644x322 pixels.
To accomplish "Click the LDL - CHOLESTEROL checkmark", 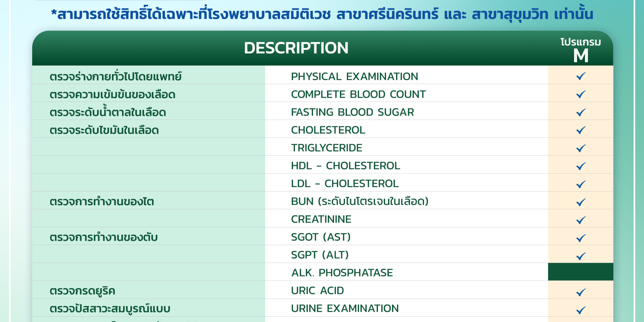I will tap(581, 184).
